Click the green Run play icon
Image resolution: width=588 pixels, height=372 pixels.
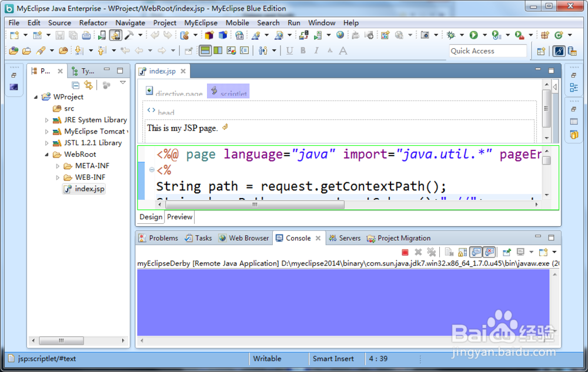tap(473, 35)
